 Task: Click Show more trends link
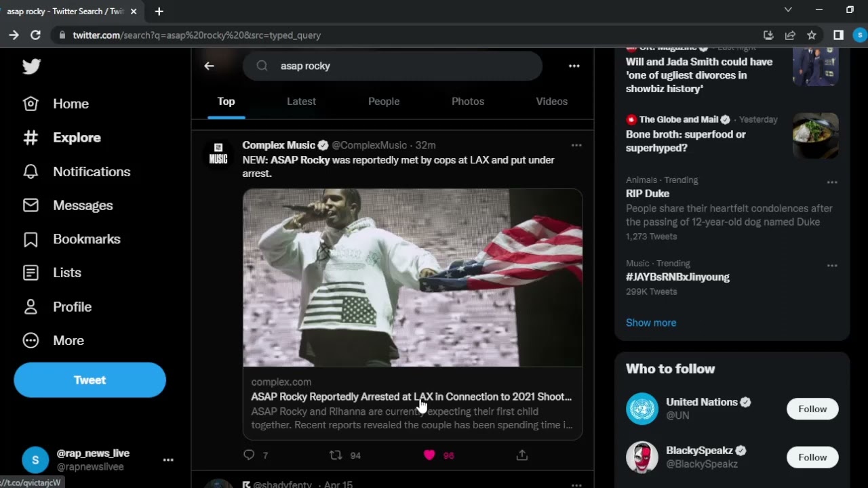click(651, 323)
